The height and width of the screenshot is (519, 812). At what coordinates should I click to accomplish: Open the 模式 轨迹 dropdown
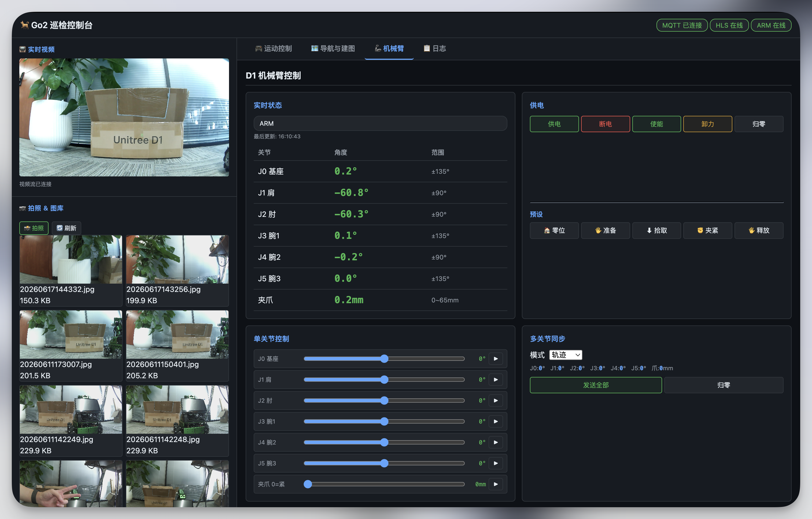[566, 355]
